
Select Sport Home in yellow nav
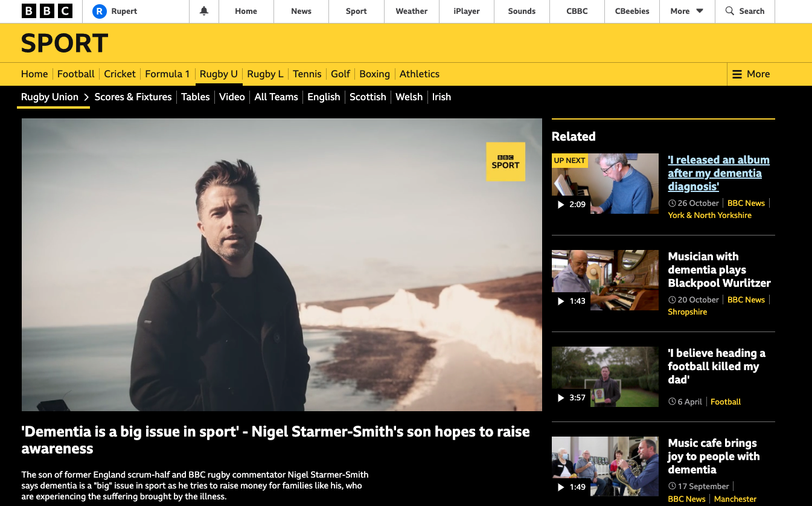click(34, 74)
